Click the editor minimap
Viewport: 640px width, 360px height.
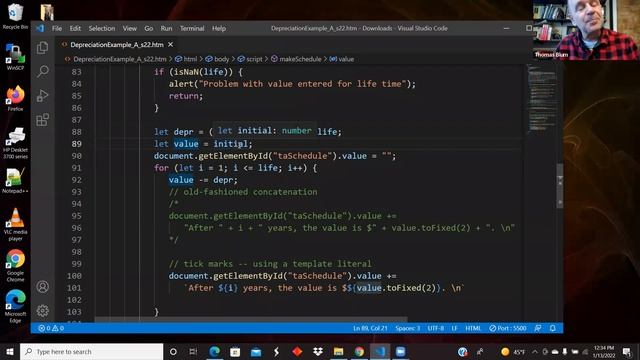click(x=542, y=98)
